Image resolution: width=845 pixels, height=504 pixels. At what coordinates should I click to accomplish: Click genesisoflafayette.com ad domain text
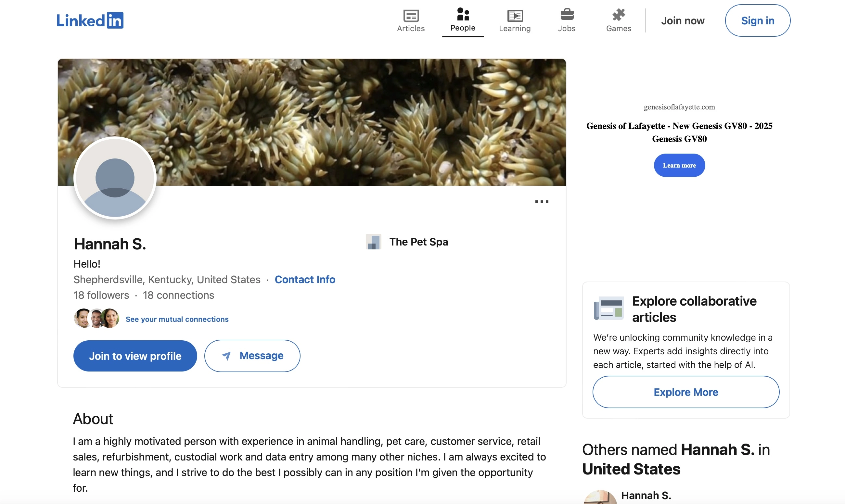679,107
